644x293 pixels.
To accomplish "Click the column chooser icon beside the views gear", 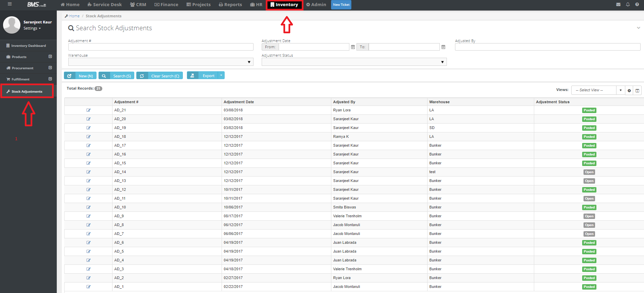I will [x=637, y=90].
